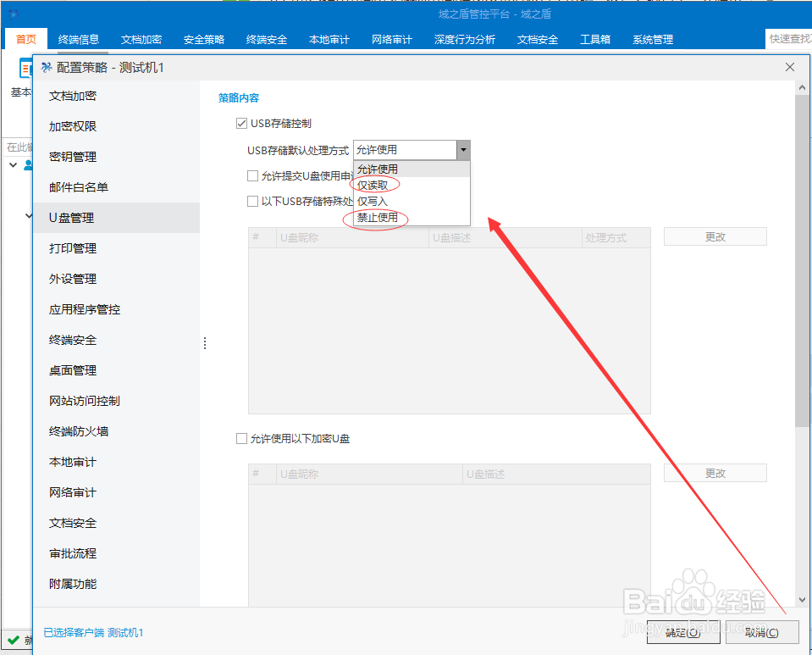The image size is (812, 655).
Task: Open 文档安全 in the policy sidebar
Action: (x=117, y=523)
